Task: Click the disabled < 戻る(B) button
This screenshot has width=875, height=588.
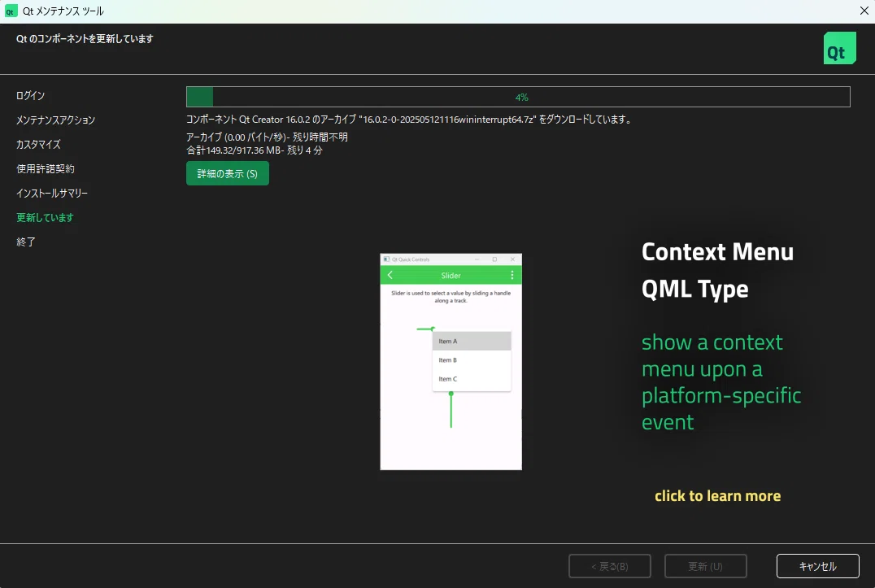Action: [x=609, y=566]
